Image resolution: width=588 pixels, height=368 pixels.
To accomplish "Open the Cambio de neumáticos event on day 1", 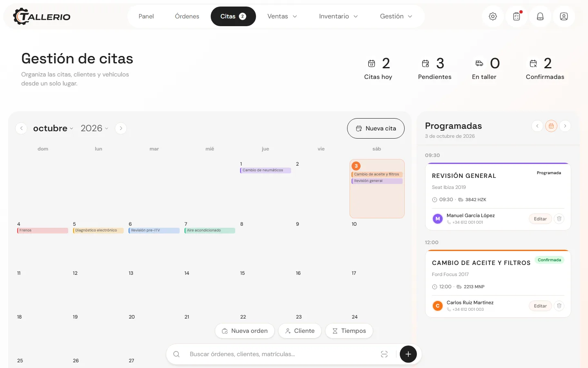I will point(265,170).
